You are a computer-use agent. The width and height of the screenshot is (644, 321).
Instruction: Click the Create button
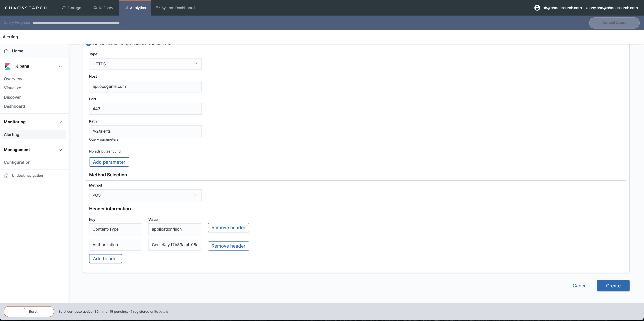(613, 286)
